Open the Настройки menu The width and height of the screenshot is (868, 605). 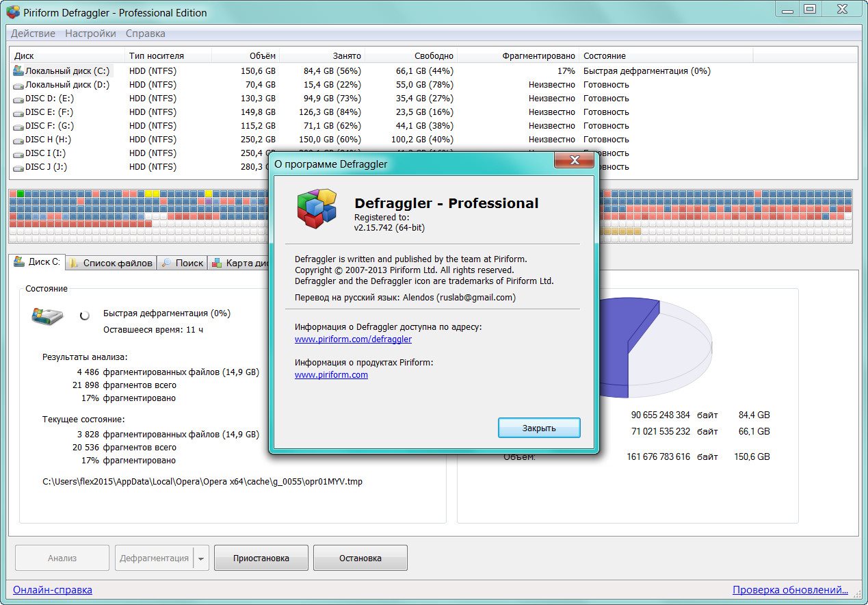point(90,34)
